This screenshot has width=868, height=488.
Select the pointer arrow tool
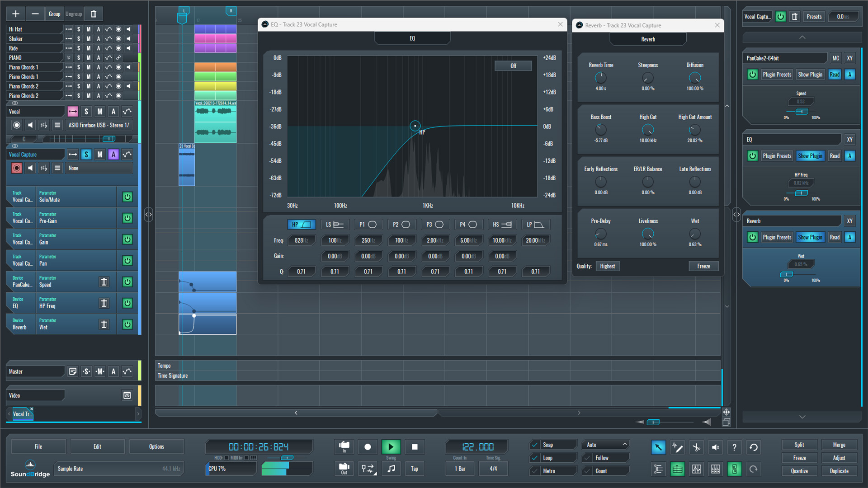658,447
